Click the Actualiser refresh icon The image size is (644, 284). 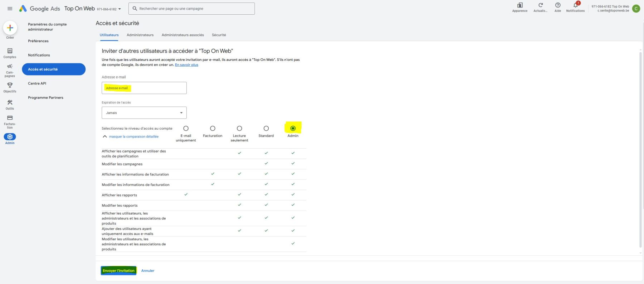540,5
